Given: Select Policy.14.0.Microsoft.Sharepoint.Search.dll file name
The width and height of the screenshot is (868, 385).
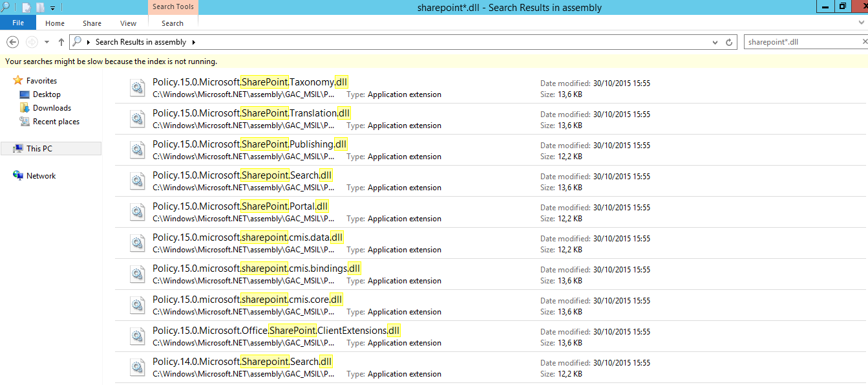Looking at the screenshot, I should click(x=243, y=362).
